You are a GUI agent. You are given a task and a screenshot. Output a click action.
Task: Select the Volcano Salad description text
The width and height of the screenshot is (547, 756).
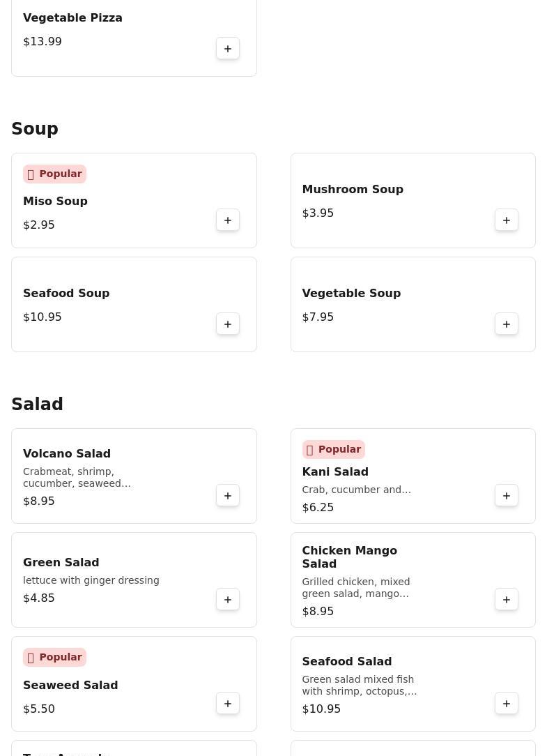[x=77, y=477]
